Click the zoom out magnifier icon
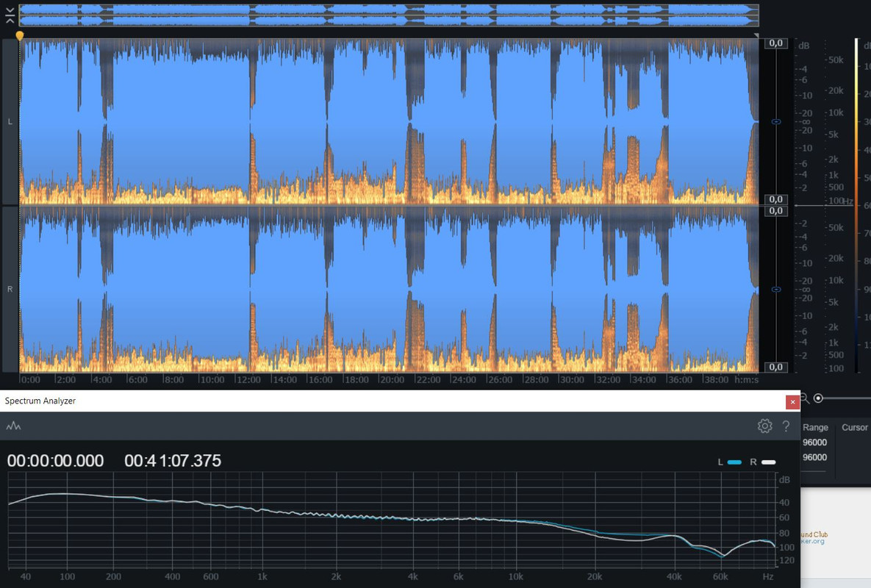 (805, 398)
